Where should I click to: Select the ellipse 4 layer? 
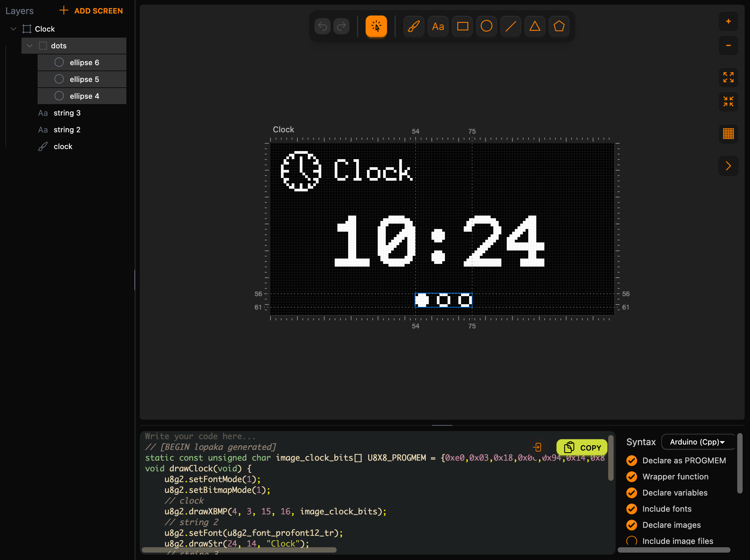(x=82, y=96)
